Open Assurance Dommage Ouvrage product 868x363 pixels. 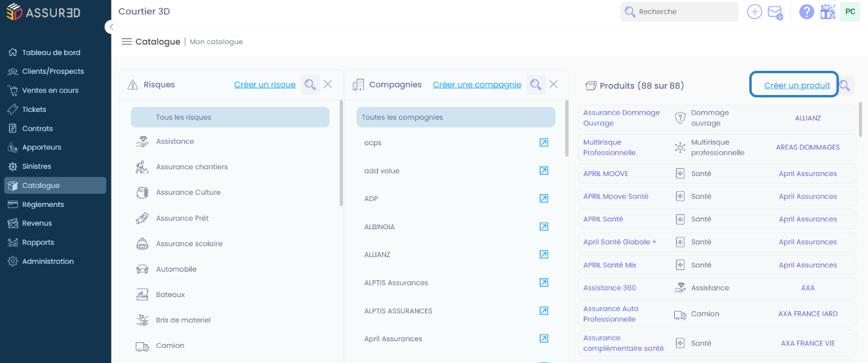(621, 118)
